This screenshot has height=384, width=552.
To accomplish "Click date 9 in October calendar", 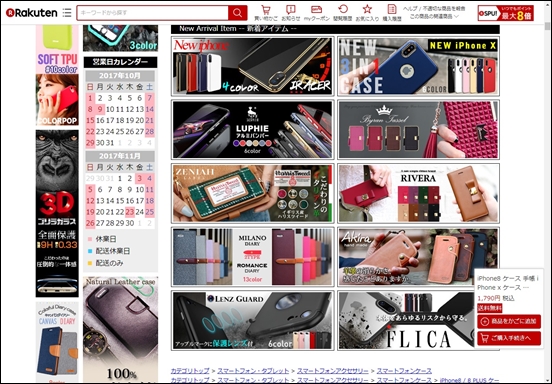I will (100, 109).
